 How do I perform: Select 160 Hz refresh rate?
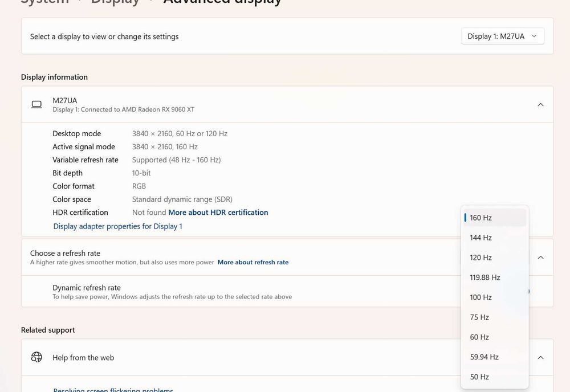point(495,218)
